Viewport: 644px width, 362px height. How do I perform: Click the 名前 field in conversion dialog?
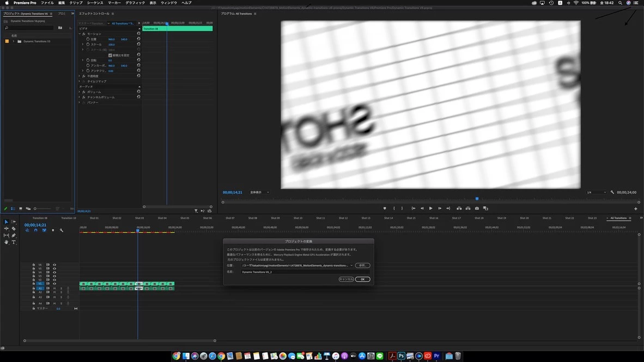305,272
